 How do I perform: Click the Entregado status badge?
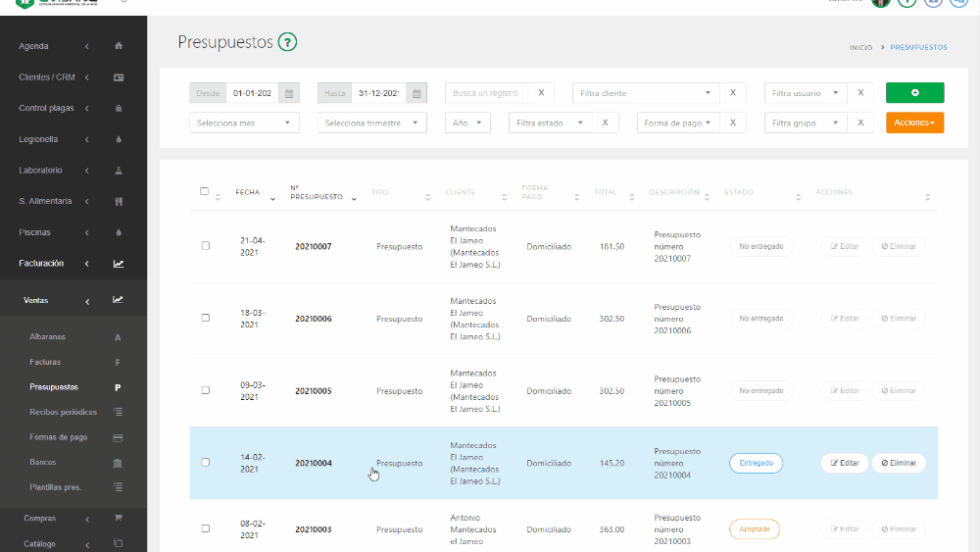point(756,463)
